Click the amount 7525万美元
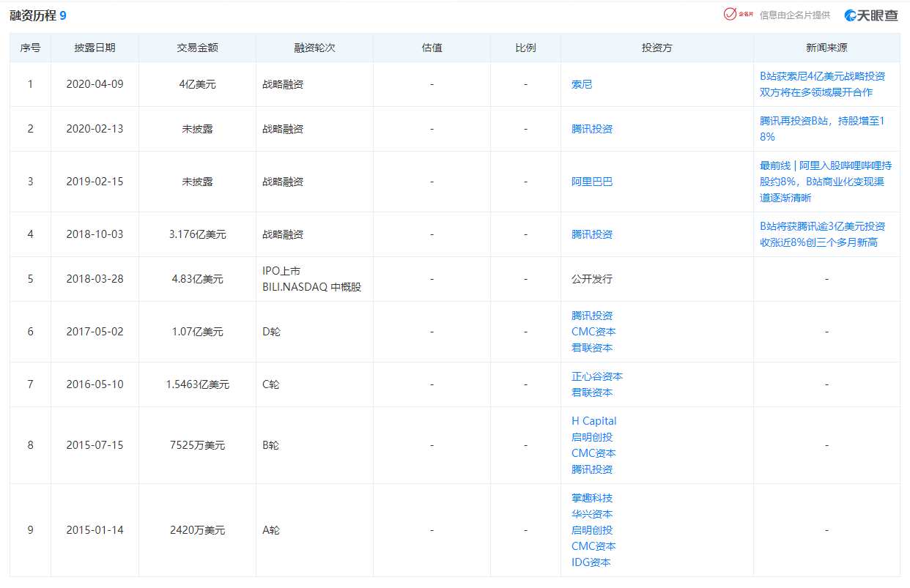910x588 pixels. (x=197, y=445)
